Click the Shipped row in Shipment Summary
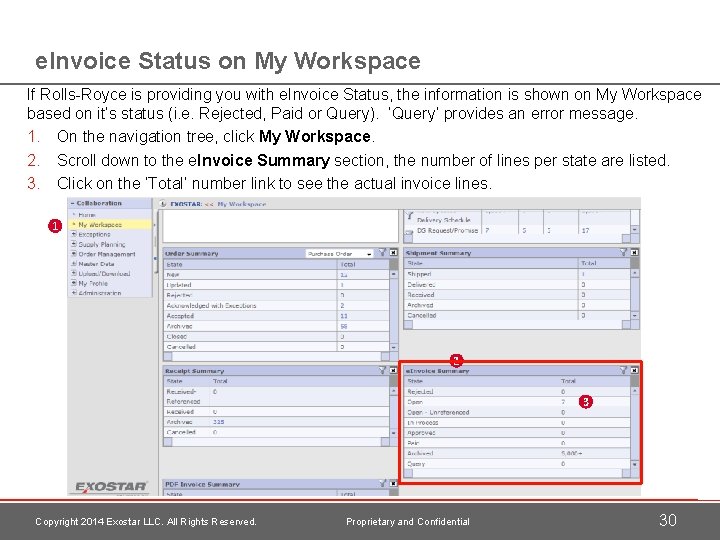 pyautogui.click(x=518, y=274)
